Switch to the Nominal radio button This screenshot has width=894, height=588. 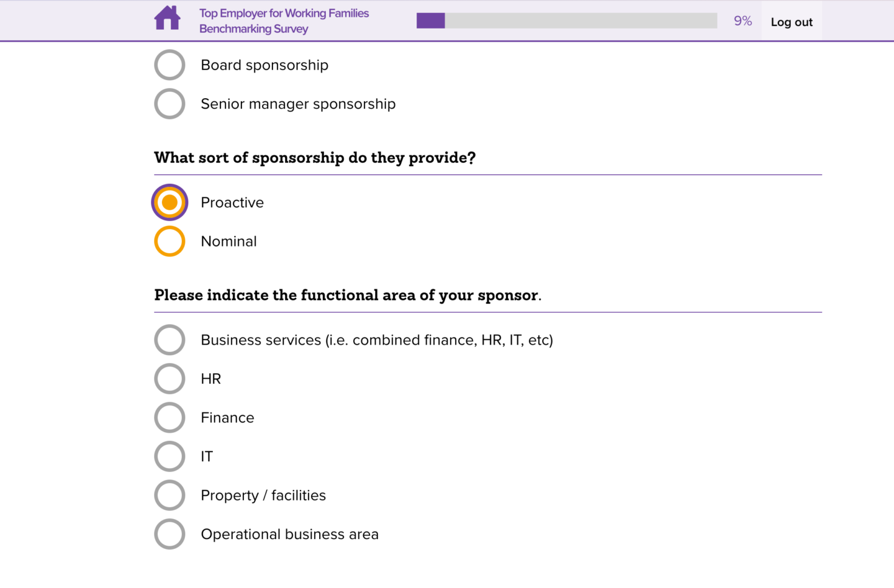point(169,242)
